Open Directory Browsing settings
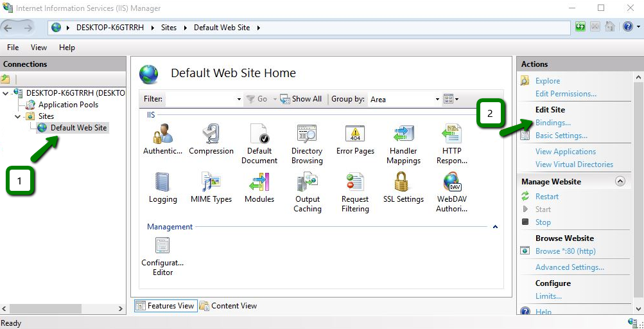 (307, 135)
